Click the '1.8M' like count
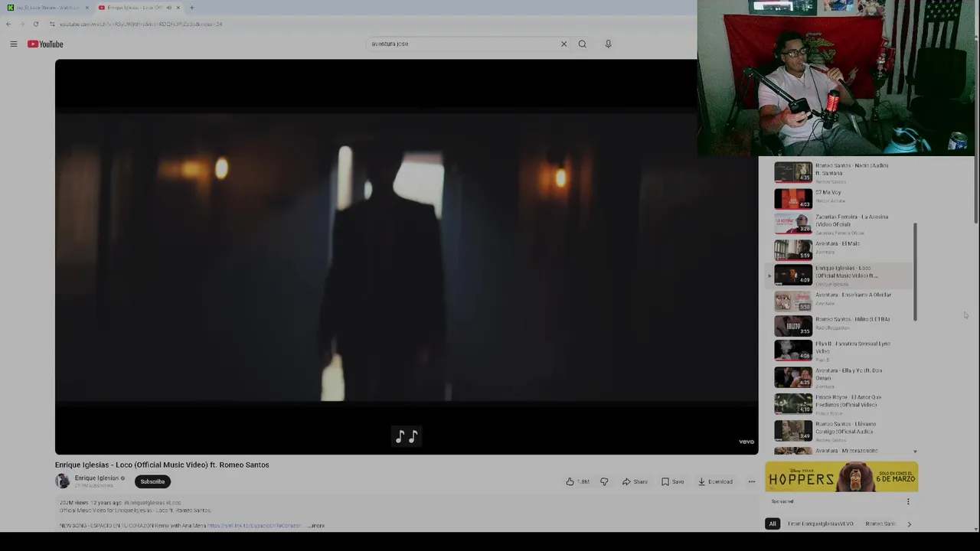The width and height of the screenshot is (980, 551). pyautogui.click(x=583, y=481)
